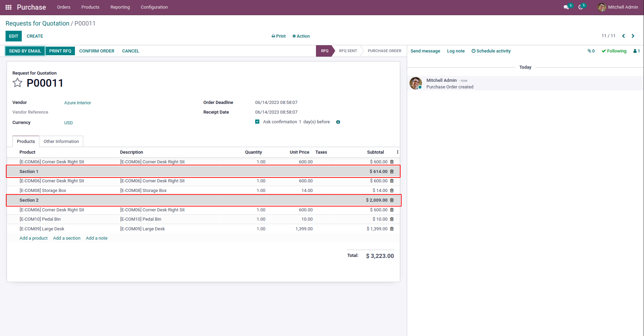The width and height of the screenshot is (644, 336).
Task: Delete the Large Desk line using trash icon
Action: (392, 229)
